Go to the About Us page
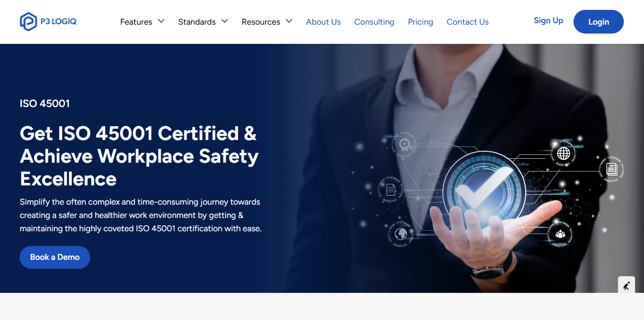 click(x=323, y=22)
